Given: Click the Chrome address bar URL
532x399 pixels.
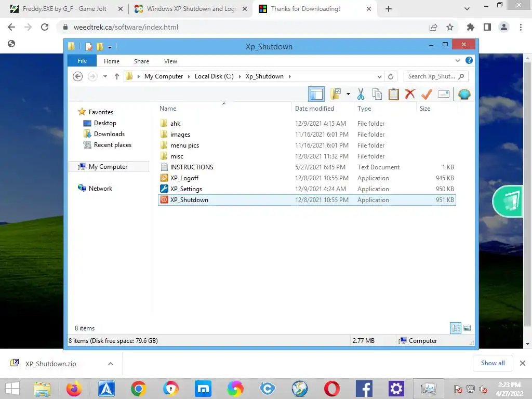Looking at the screenshot, I should pos(126,27).
